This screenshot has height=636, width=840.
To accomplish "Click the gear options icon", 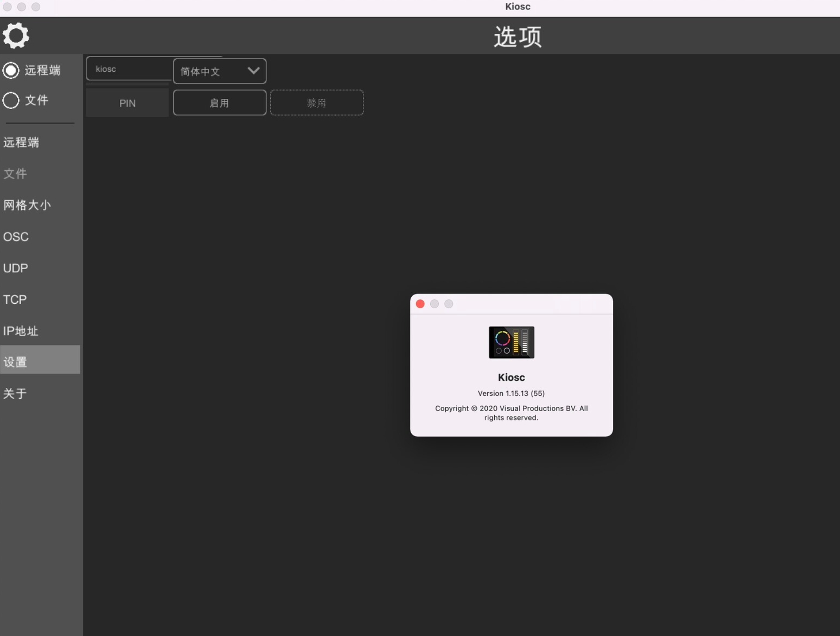I will [16, 36].
